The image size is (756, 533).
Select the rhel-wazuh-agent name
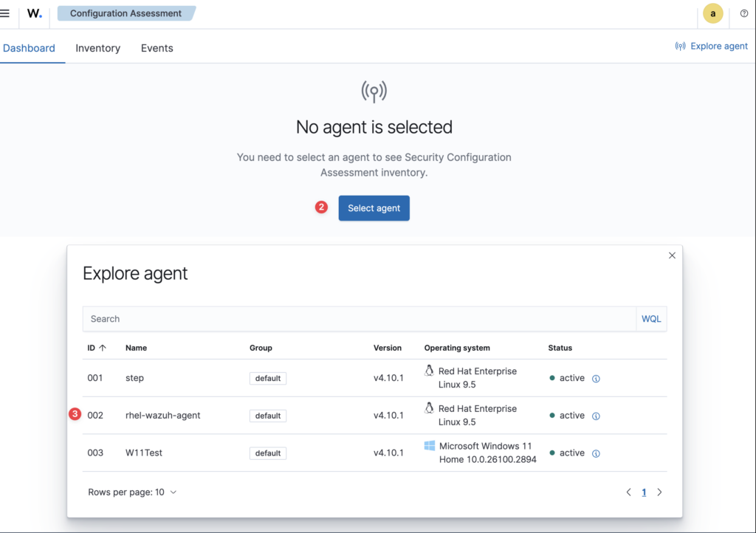[163, 416]
